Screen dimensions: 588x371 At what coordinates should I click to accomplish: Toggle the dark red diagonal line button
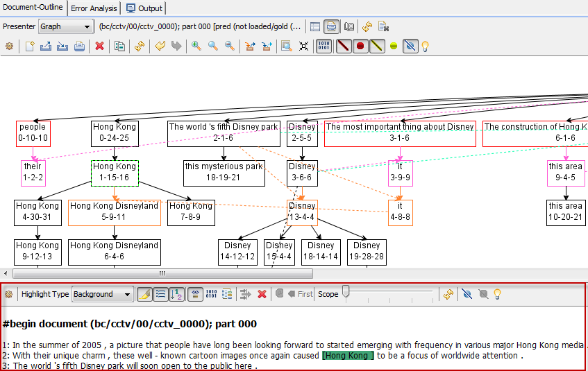(344, 46)
